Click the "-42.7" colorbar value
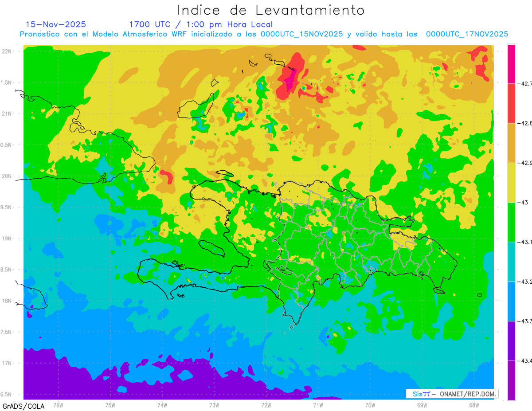The image size is (532, 411). 524,83
